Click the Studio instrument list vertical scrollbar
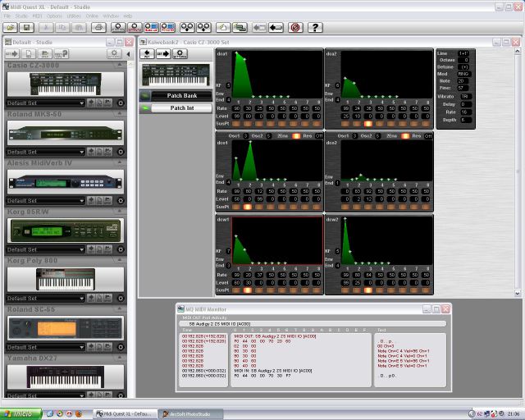This screenshot has height=420, width=525. [129, 230]
